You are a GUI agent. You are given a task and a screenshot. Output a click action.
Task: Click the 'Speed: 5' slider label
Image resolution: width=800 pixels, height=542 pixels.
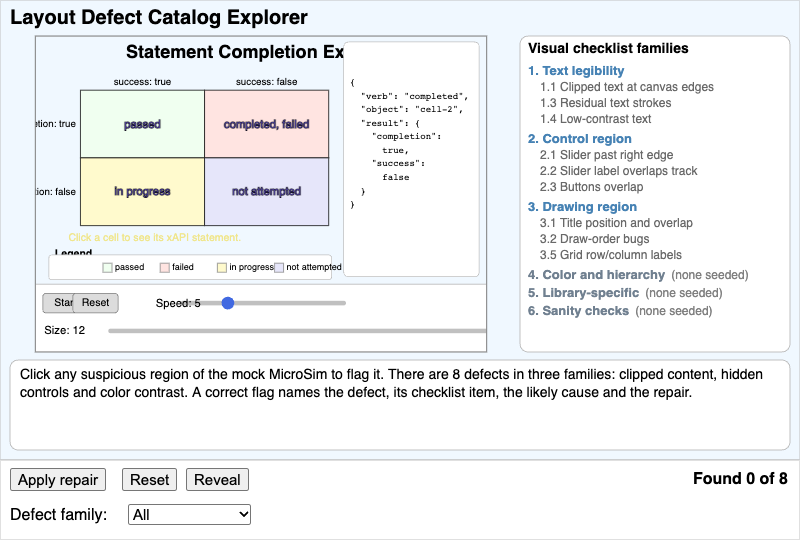tap(178, 303)
